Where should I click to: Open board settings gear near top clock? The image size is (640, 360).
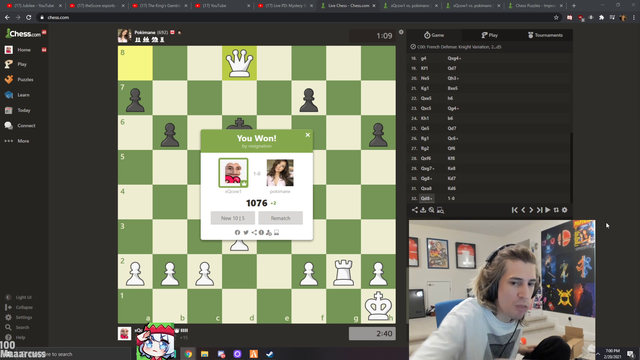coord(401,32)
